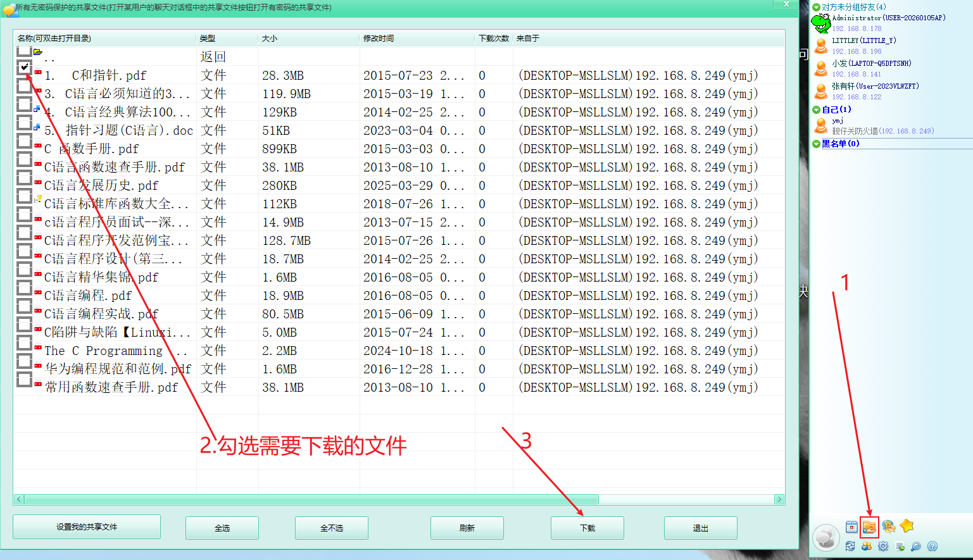Screen dimensions: 973x560
Task: Collapse the 黑名单(0) group
Action: pyautogui.click(x=817, y=144)
